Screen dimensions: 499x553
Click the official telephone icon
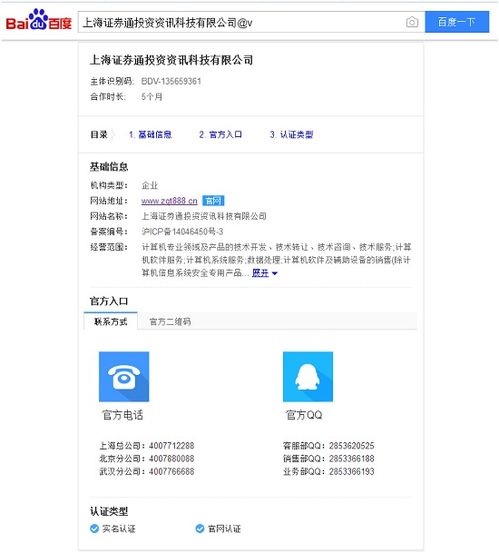[124, 377]
